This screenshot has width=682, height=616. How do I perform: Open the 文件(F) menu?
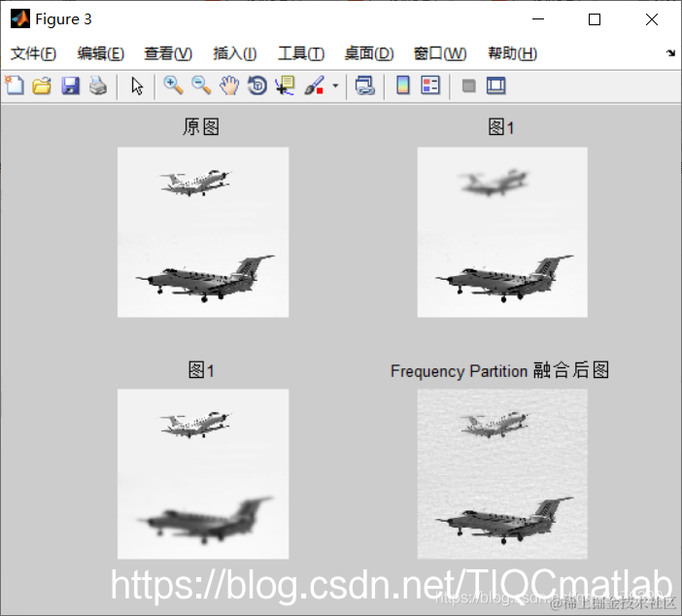(33, 53)
